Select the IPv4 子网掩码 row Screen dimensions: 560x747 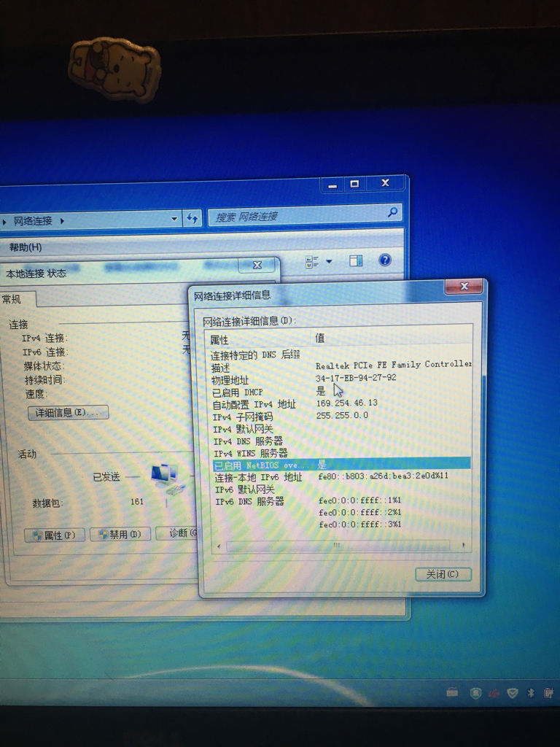pyautogui.click(x=341, y=417)
